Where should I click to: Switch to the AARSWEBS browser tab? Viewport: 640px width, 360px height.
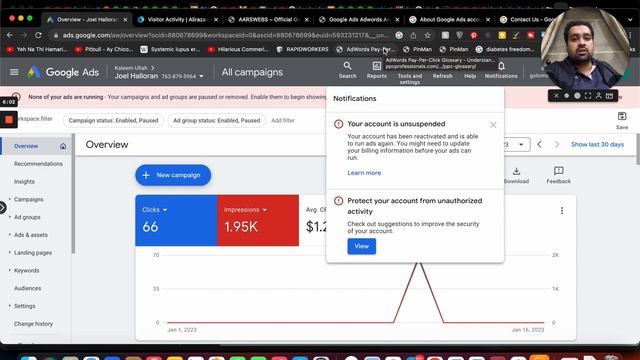coord(269,20)
